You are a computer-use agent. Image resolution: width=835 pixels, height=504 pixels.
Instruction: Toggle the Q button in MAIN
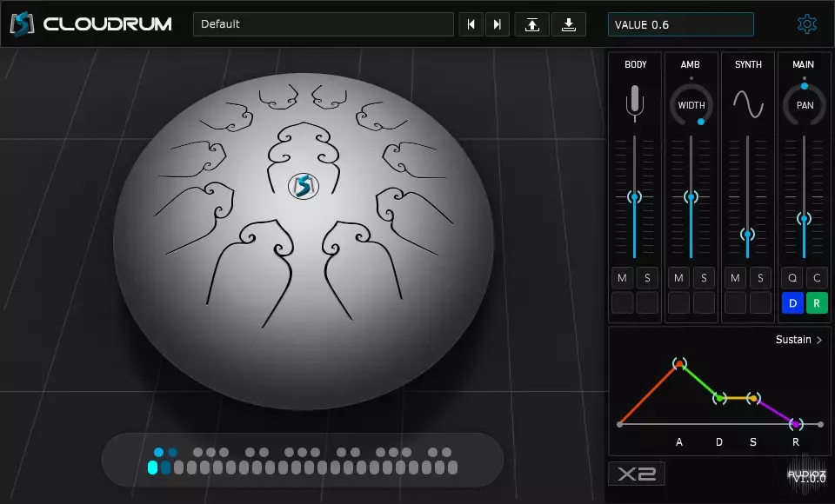pyautogui.click(x=792, y=278)
